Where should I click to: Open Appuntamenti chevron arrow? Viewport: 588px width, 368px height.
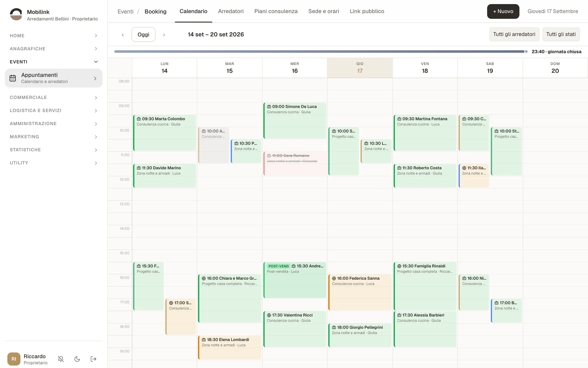[95, 78]
